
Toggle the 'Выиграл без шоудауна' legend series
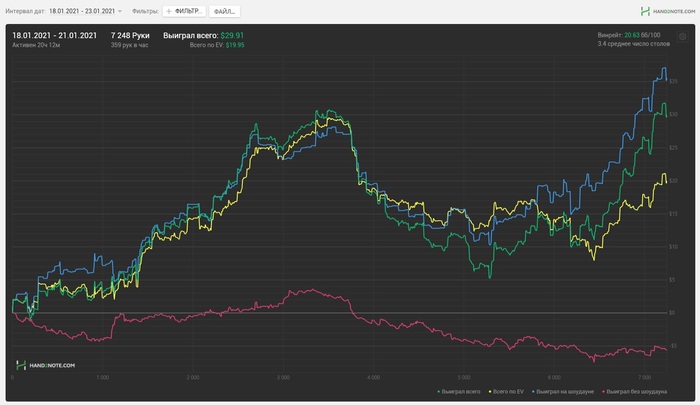tap(634, 392)
